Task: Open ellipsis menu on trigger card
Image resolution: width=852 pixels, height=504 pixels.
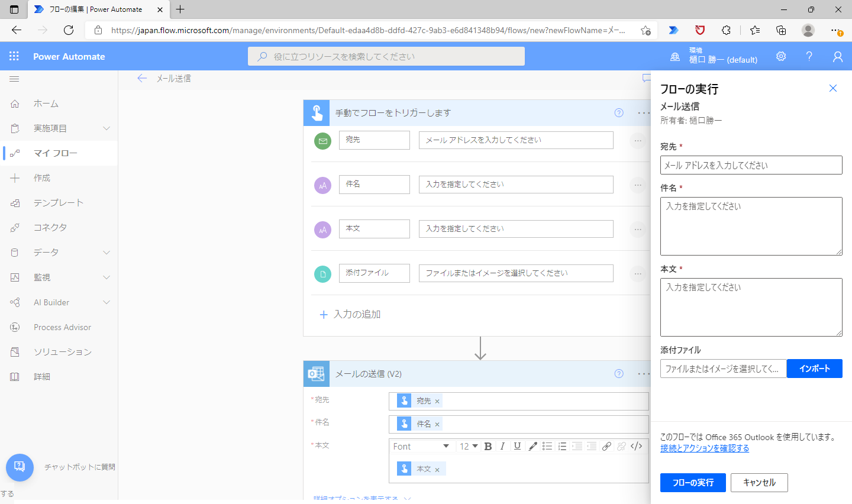Action: click(x=644, y=113)
